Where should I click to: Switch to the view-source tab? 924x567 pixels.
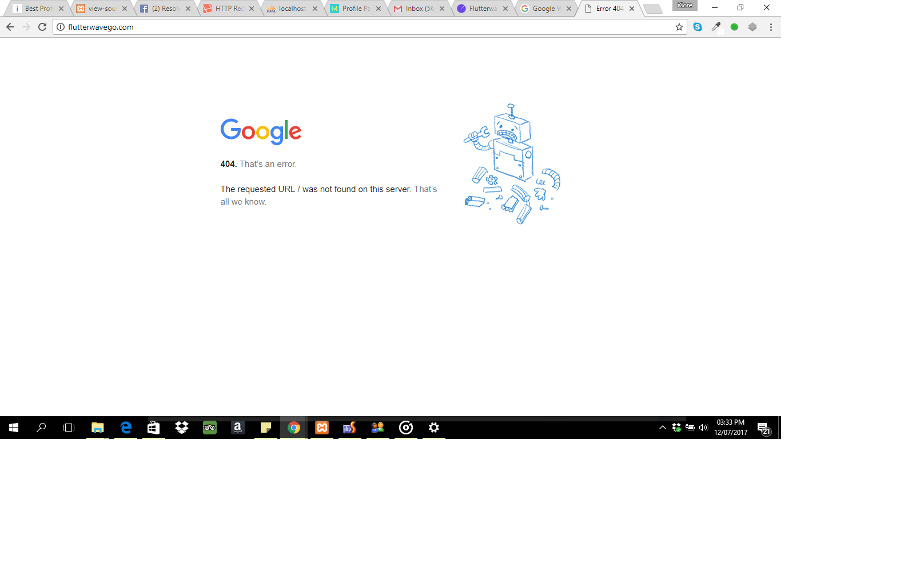[101, 9]
